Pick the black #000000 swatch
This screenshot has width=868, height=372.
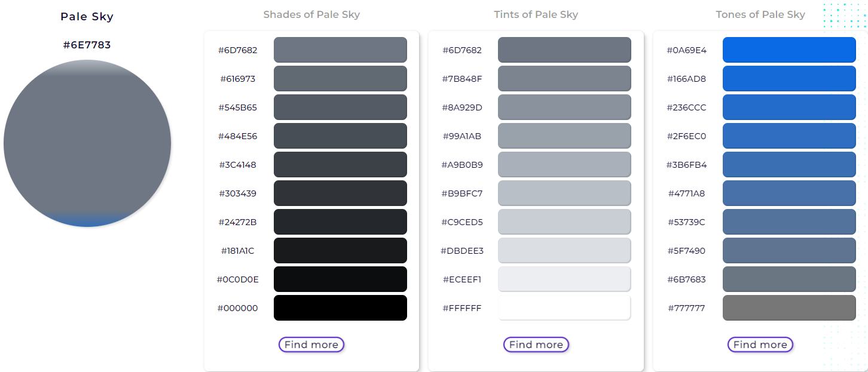[340, 308]
